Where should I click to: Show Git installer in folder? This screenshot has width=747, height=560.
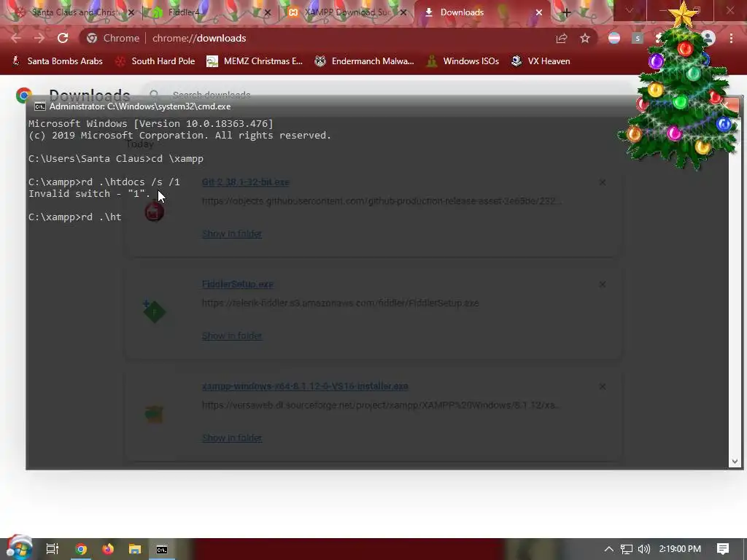[231, 234]
